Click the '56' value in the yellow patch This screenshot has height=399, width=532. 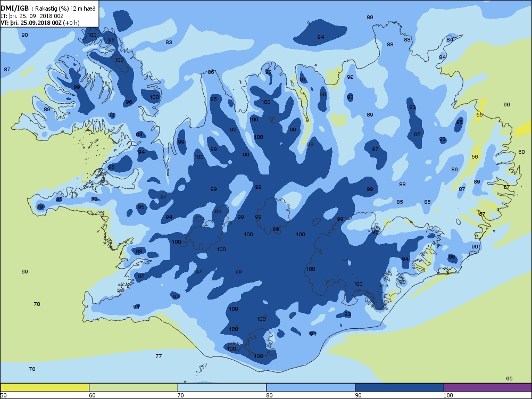coord(475,157)
